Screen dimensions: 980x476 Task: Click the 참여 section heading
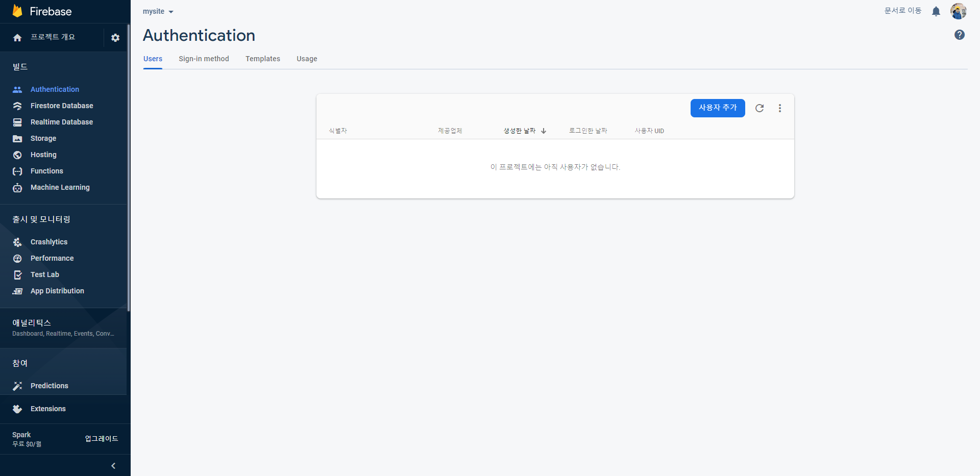click(x=20, y=363)
